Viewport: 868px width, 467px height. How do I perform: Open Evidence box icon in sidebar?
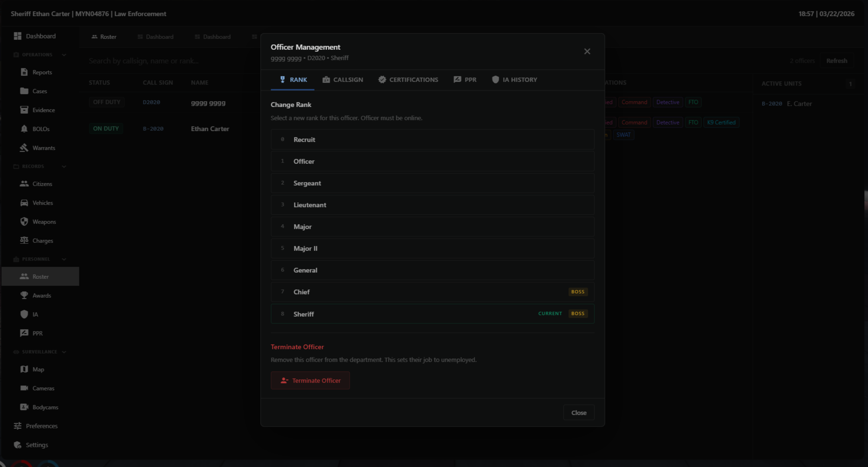click(x=24, y=110)
